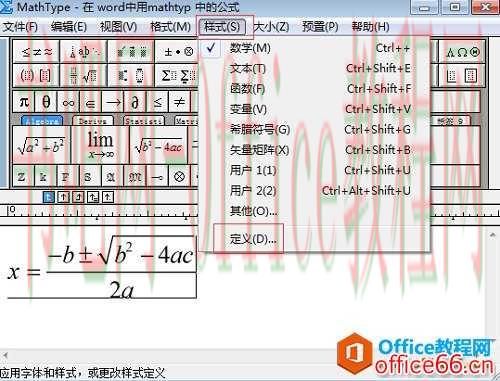The height and width of the screenshot is (381, 500).
Task: Select the decimal tab stop button
Action: click(x=108, y=197)
